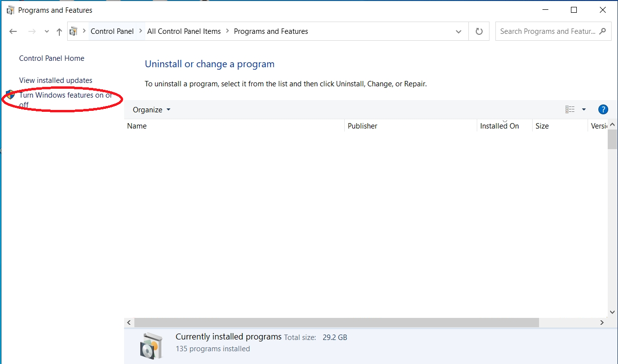Open the Organize menu

[152, 110]
